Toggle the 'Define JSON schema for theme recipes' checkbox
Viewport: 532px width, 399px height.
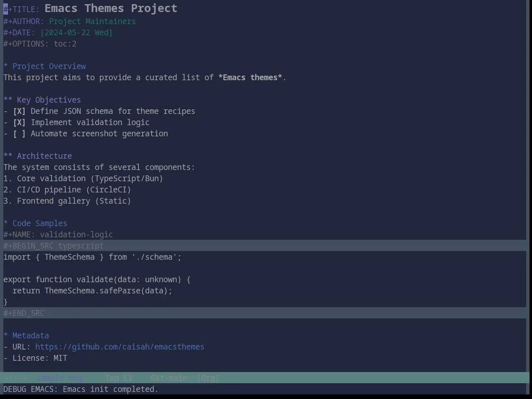19,111
